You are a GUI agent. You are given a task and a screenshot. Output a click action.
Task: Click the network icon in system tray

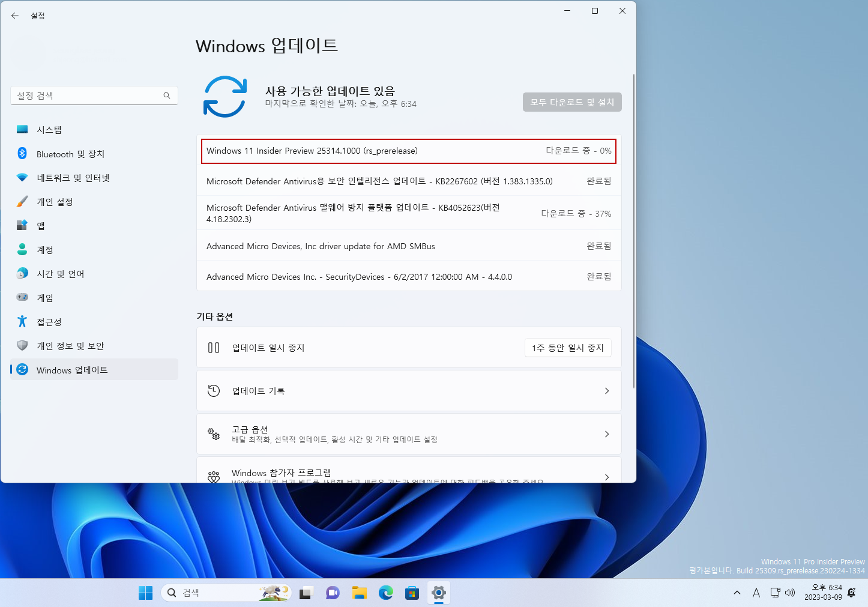click(775, 593)
